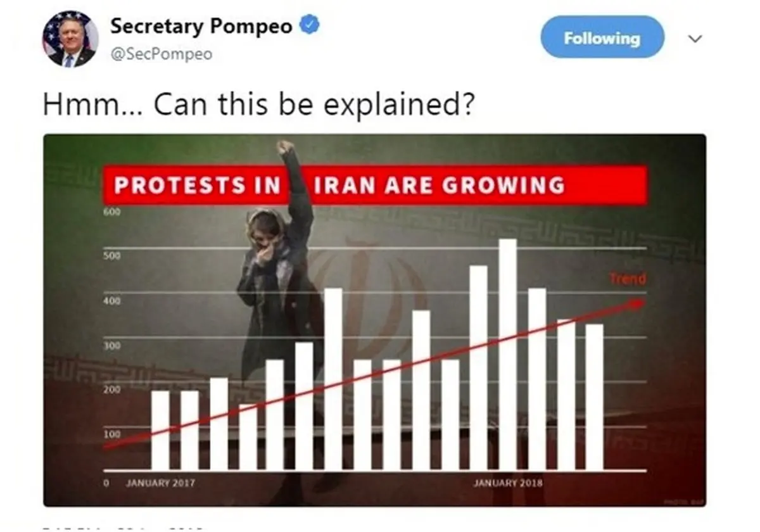Select the tweet text 'Can this be explained?'

313,104
